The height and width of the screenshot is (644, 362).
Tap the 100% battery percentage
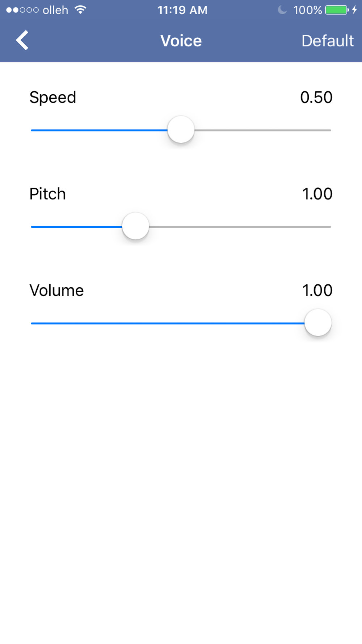click(307, 10)
